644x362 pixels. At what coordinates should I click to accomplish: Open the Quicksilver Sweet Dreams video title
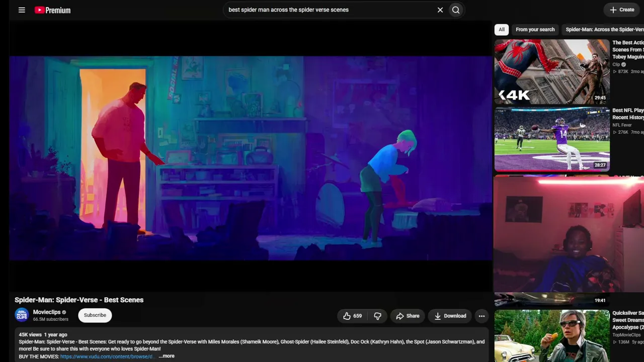[628, 320]
